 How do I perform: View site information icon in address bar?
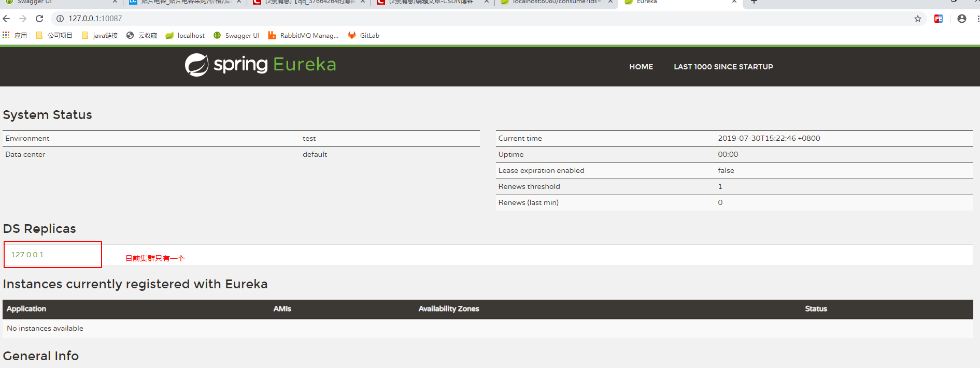pos(60,19)
